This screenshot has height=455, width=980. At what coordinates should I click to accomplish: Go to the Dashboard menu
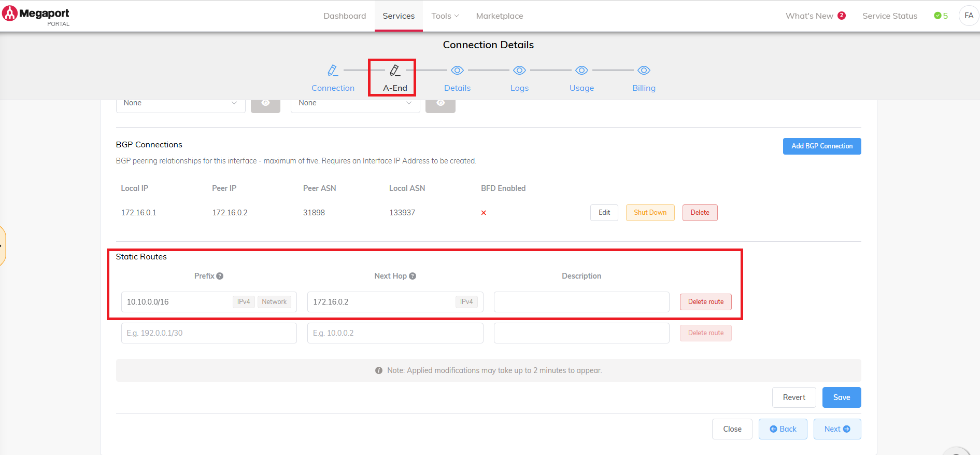point(345,16)
